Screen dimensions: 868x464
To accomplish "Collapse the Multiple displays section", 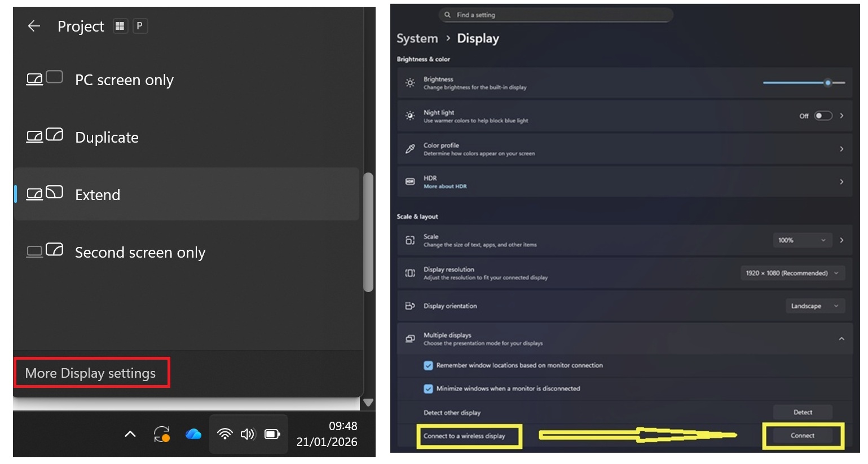I will click(x=841, y=339).
